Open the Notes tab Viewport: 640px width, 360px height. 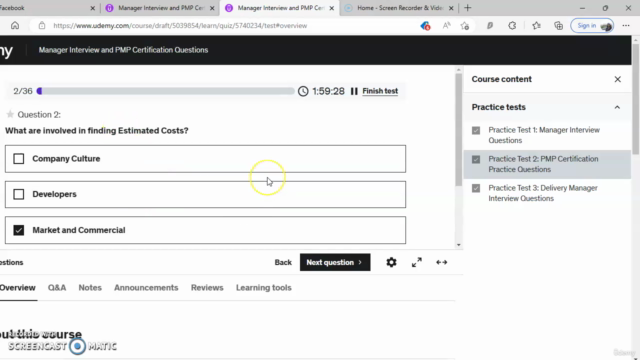[90, 288]
